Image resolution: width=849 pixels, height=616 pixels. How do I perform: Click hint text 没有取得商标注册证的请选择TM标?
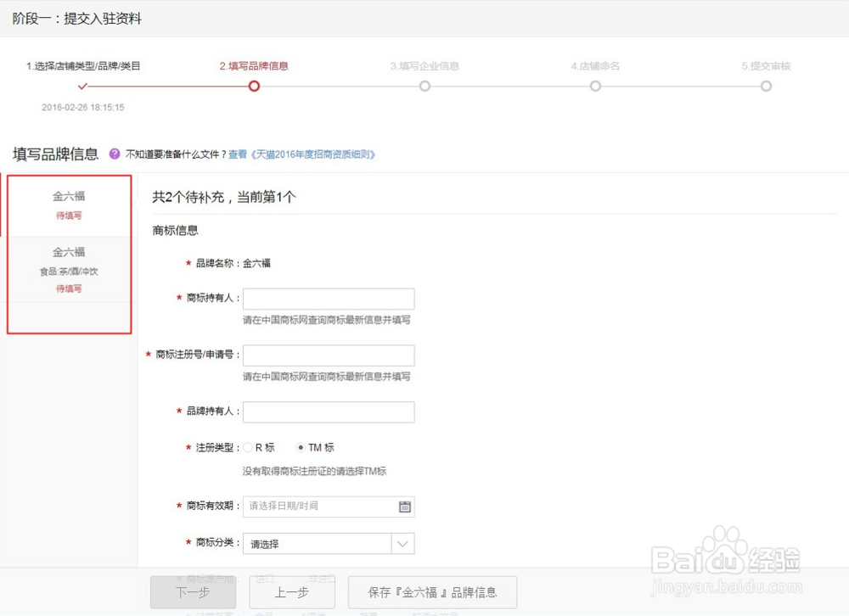click(315, 471)
